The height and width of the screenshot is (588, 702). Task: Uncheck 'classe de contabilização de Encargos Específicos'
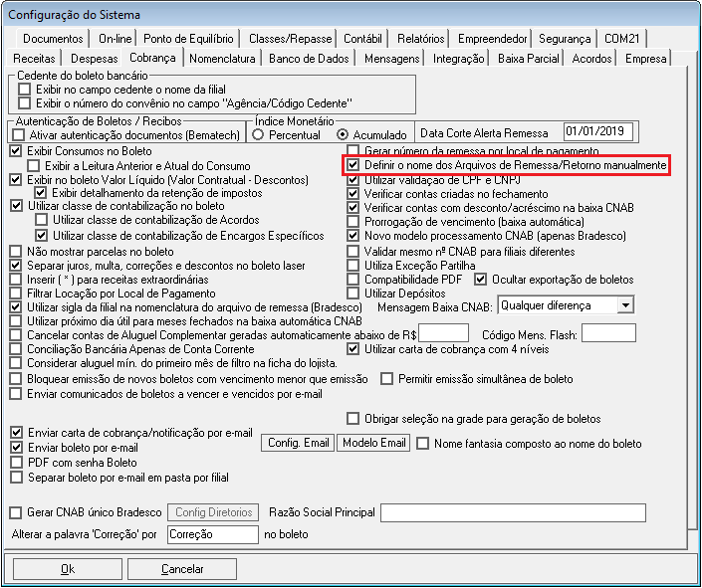click(41, 236)
